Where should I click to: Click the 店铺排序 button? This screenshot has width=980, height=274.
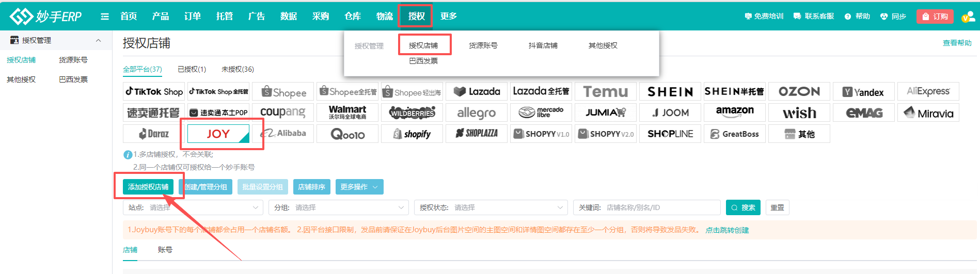pyautogui.click(x=311, y=187)
